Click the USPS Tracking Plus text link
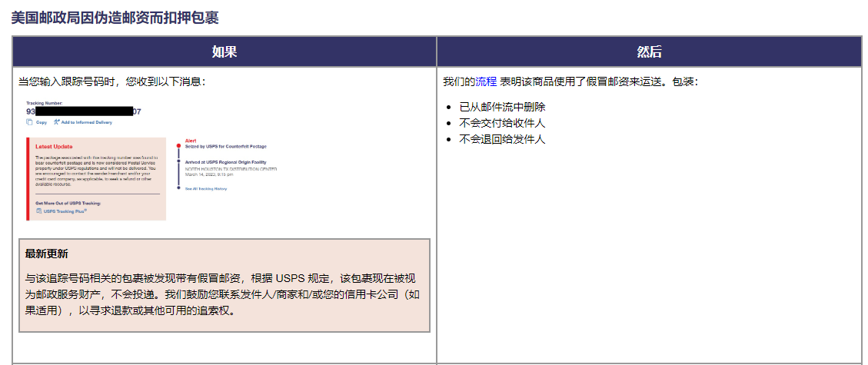 point(65,211)
